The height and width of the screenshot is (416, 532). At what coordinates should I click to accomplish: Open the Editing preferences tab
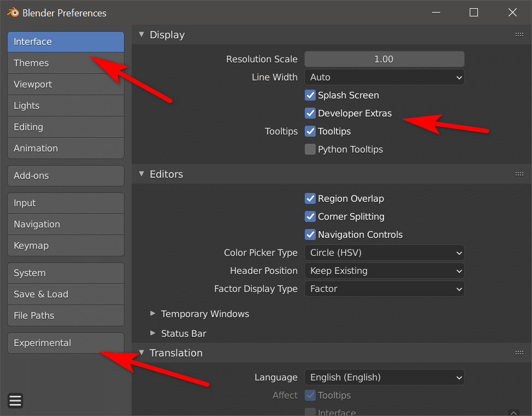66,127
